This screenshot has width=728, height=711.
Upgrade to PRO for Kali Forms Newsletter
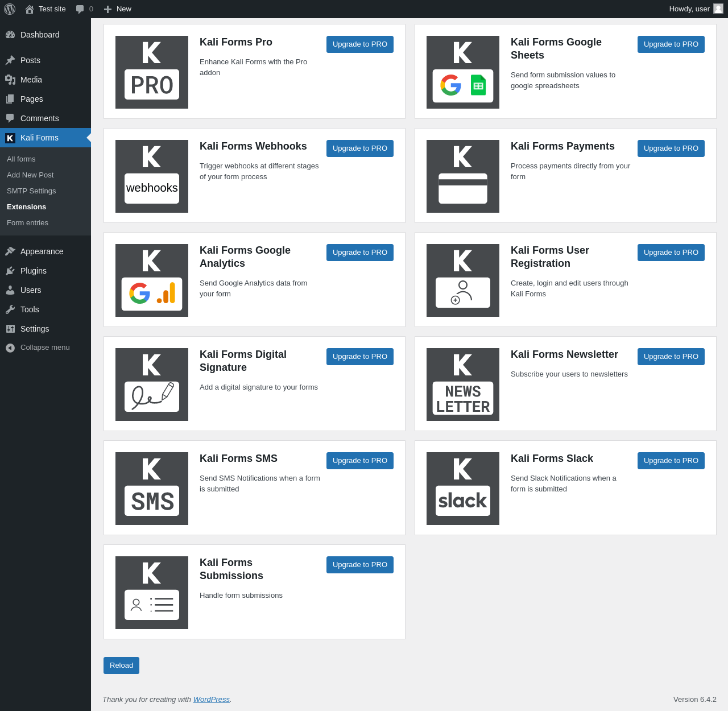coord(671,357)
